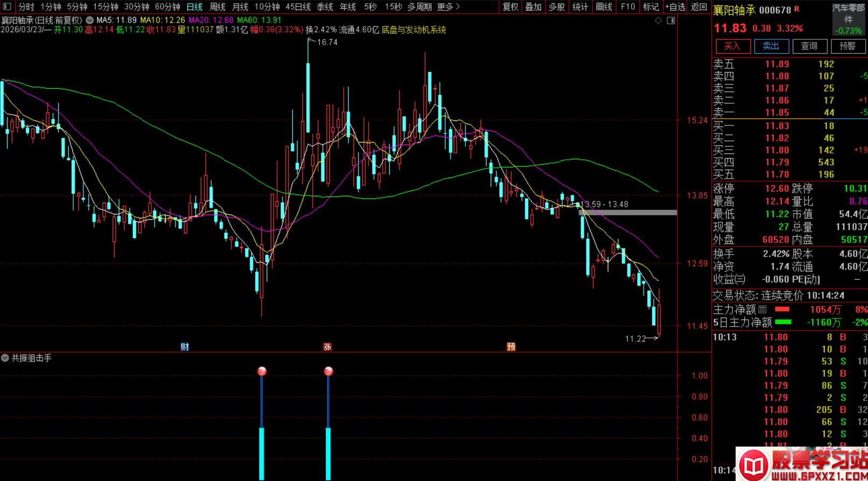Click the 财 financial marker icon

click(x=185, y=346)
